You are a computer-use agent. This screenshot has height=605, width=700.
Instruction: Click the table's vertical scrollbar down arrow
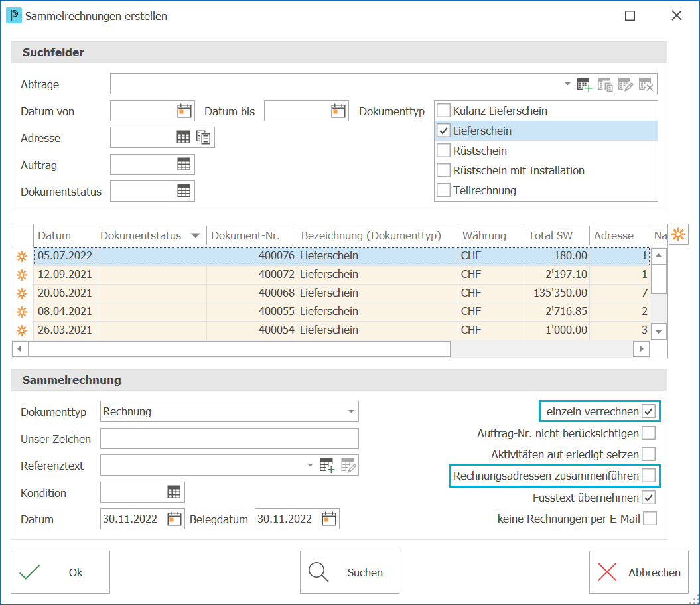[658, 331]
